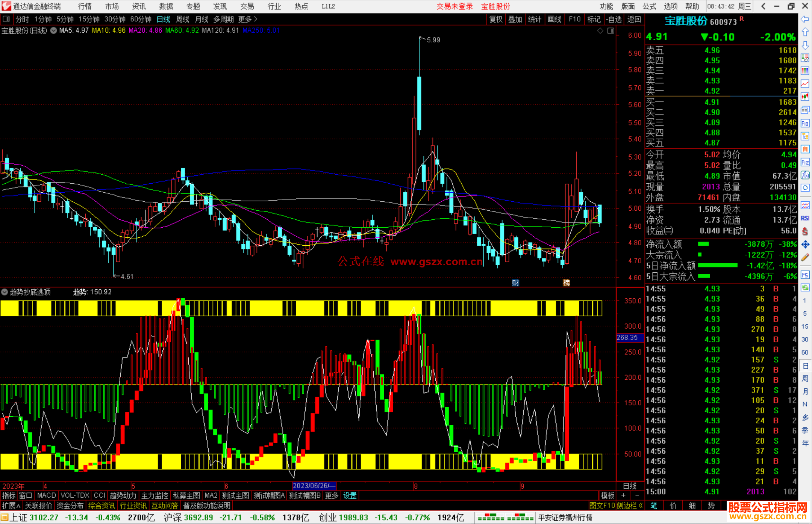
Task: Switch to 60-minute period in sidebar
Action: pyautogui.click(x=805, y=352)
